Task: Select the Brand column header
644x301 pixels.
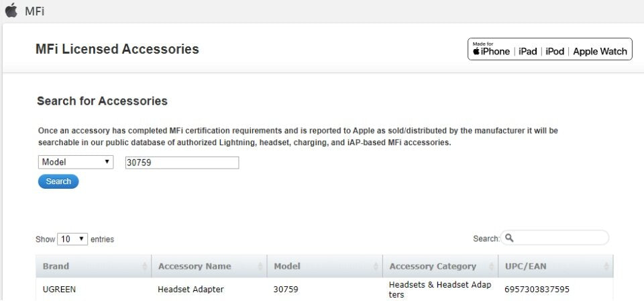Action: [56, 266]
